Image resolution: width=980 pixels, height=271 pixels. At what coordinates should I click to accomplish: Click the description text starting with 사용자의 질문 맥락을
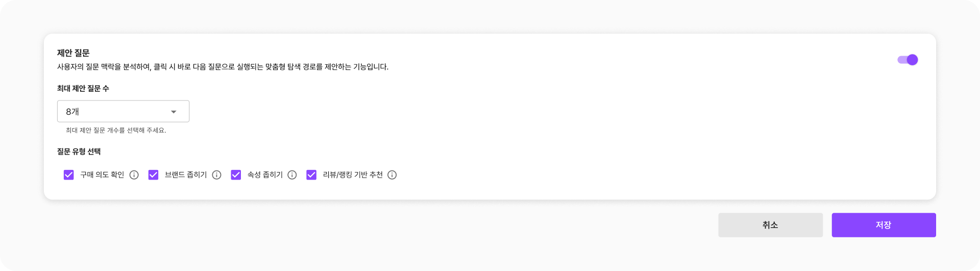pos(223,67)
